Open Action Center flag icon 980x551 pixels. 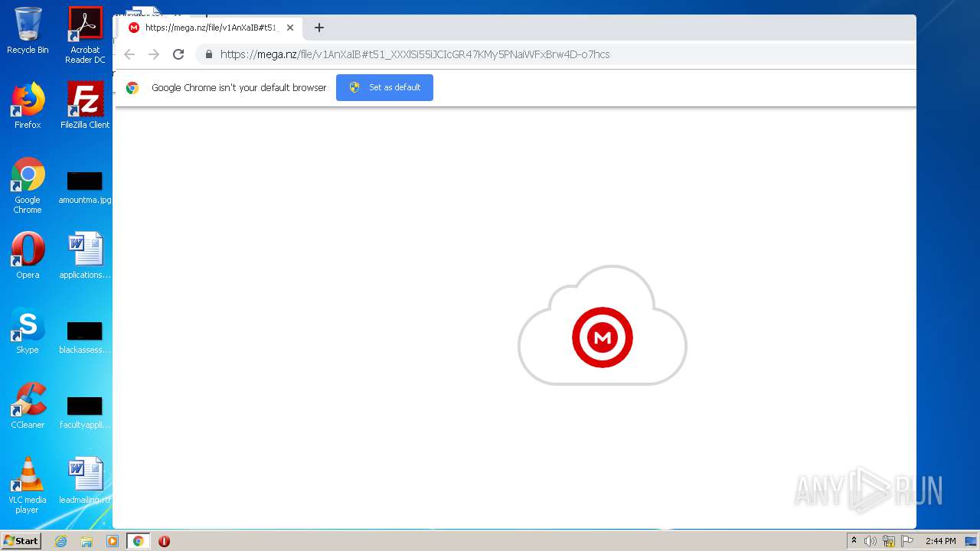(x=907, y=541)
